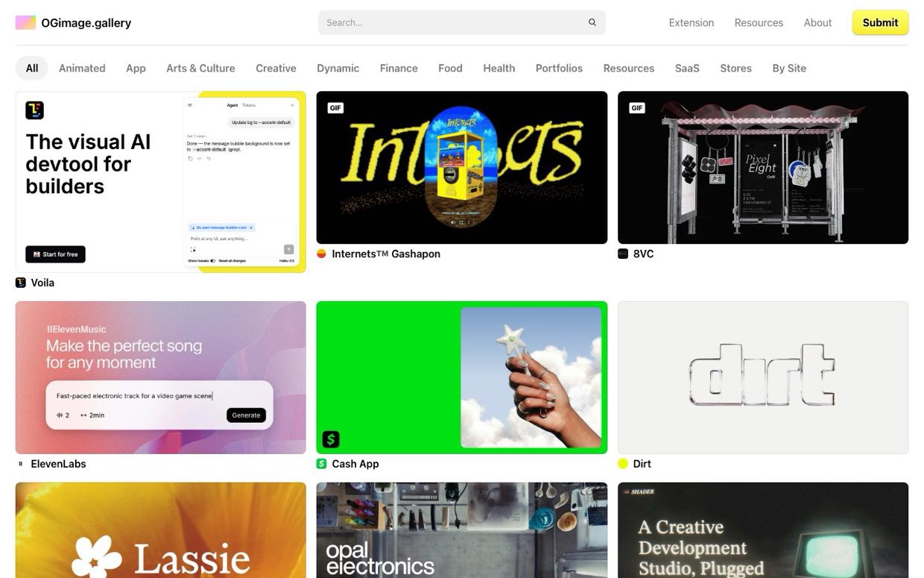Viewport: 924px width, 578px height.
Task: Open the Internets Gashapon thumbnail
Action: click(462, 168)
